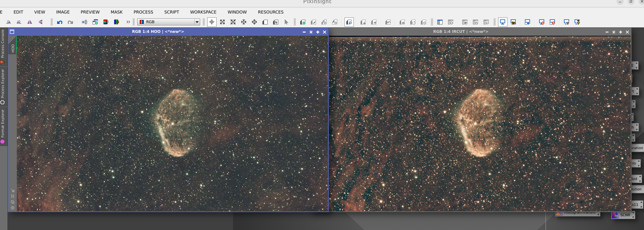Click the monitor icon with radiation and arrow
644x230 pixels.
(577, 22)
